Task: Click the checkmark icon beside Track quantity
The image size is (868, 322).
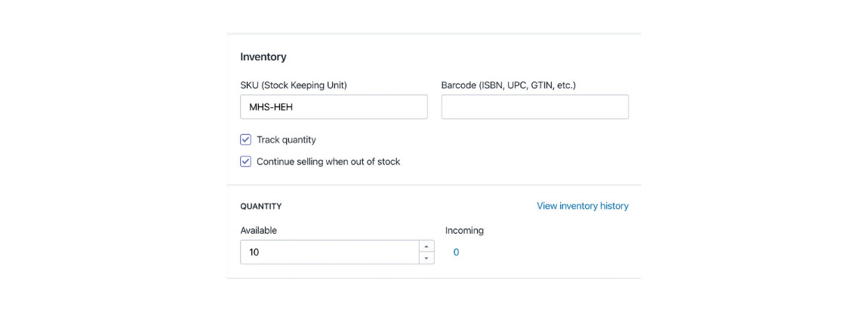Action: [245, 140]
